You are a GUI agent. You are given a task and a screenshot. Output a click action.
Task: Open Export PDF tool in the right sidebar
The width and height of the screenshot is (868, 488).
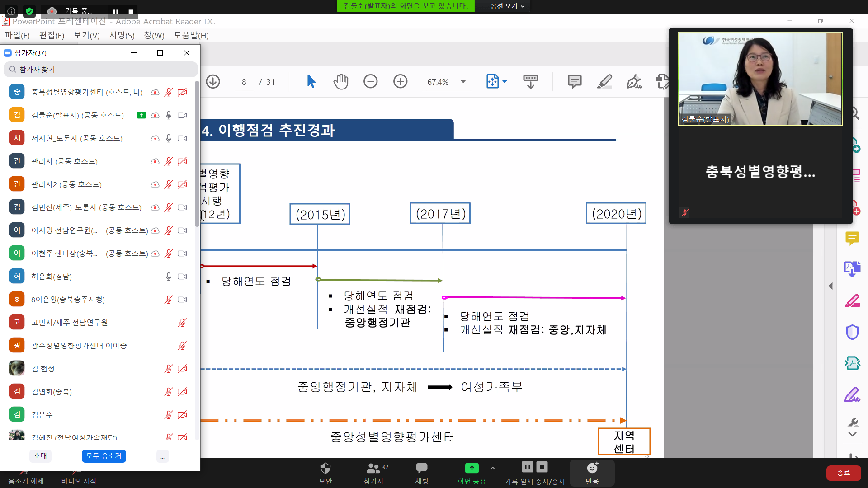[852, 269]
